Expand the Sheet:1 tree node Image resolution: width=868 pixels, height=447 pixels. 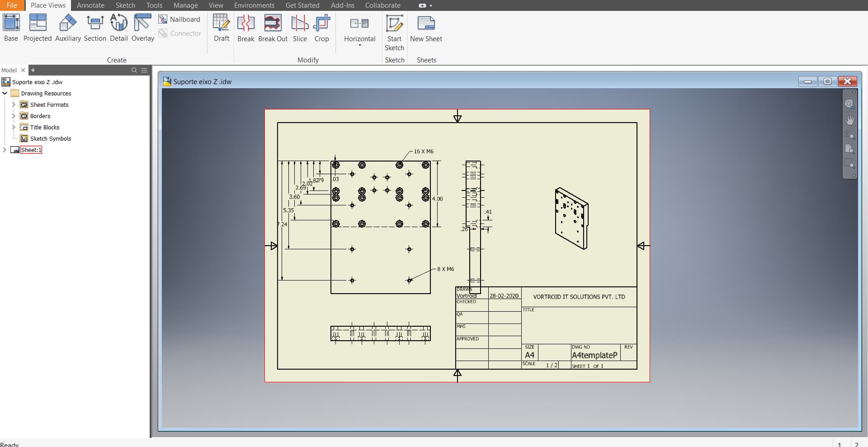(x=5, y=150)
